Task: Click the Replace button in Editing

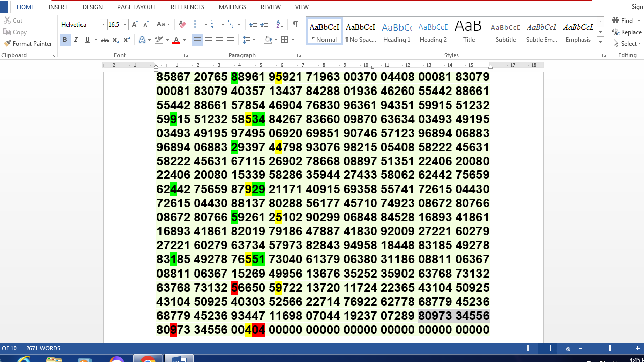Action: click(627, 32)
